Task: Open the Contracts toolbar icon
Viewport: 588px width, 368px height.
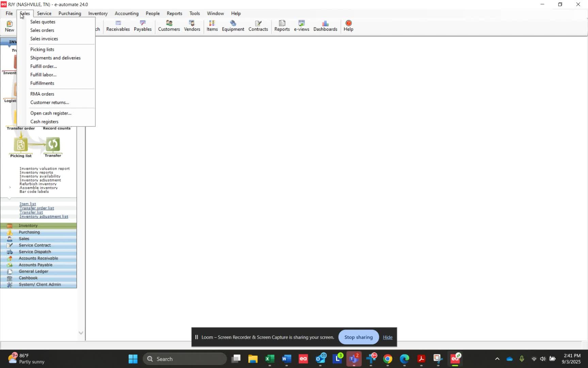Action: click(x=258, y=26)
